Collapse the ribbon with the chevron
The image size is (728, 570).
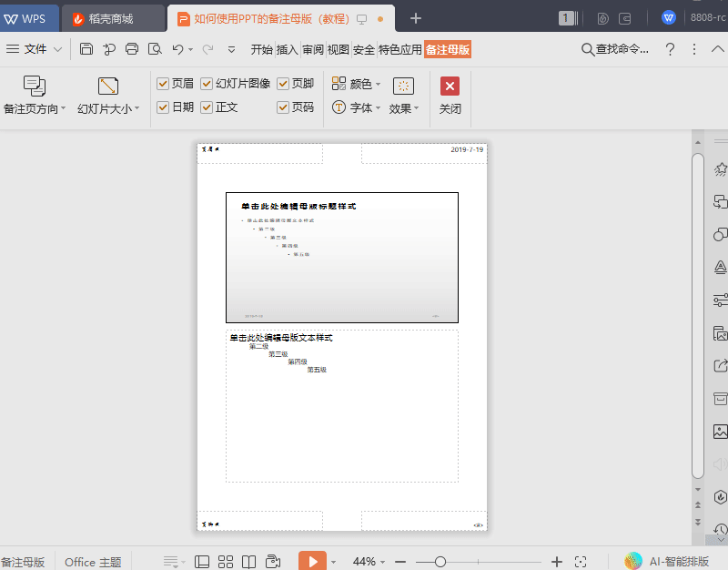tap(718, 49)
